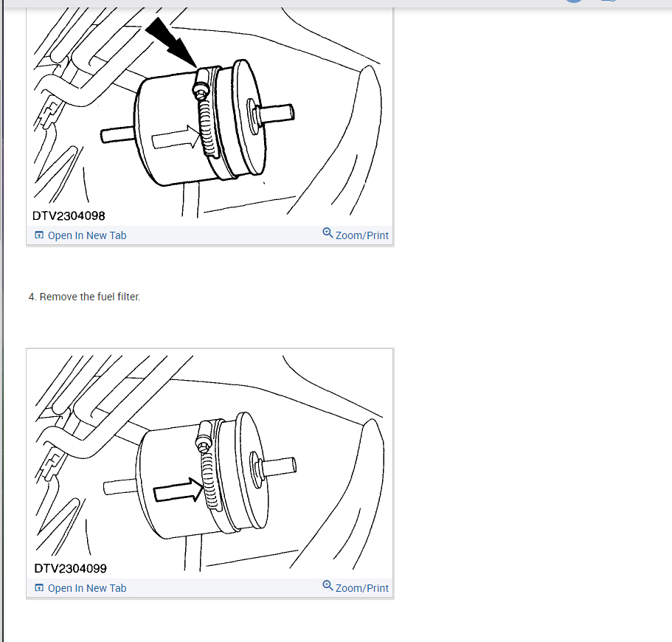Click the DTV2304098 caption label
This screenshot has width=672, height=642.
[x=69, y=215]
